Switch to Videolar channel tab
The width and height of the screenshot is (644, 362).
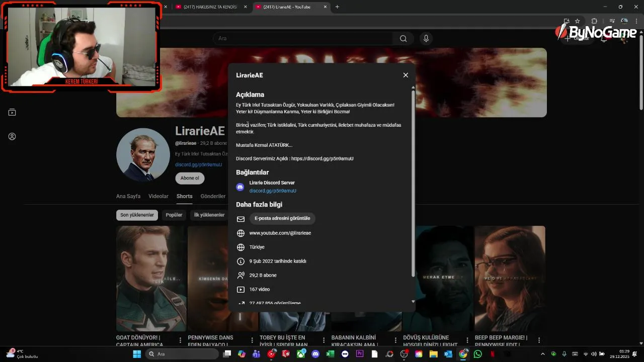(158, 196)
